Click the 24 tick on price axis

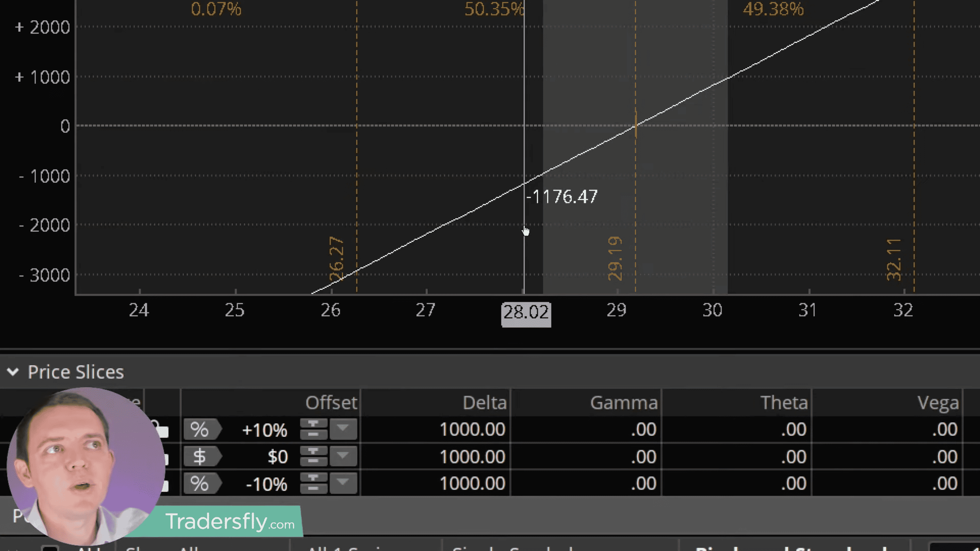click(x=139, y=310)
